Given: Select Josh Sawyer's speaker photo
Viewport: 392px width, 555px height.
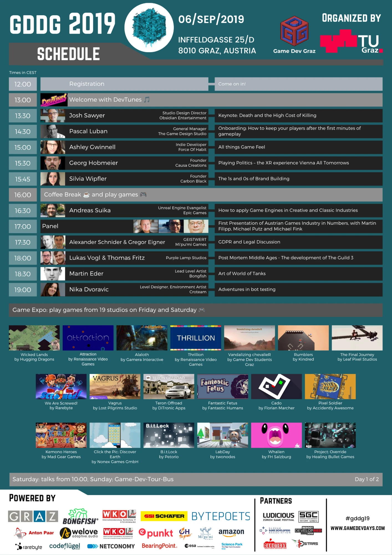Looking at the screenshot, I should tap(53, 116).
